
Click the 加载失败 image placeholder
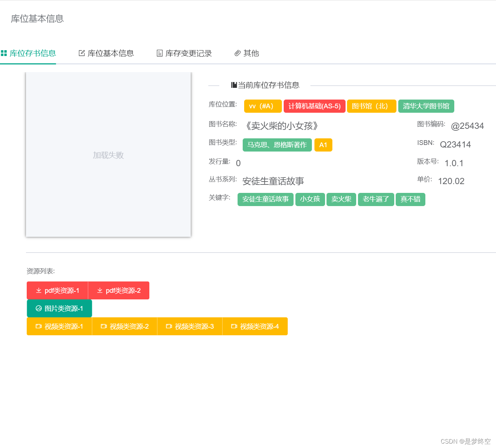108,155
